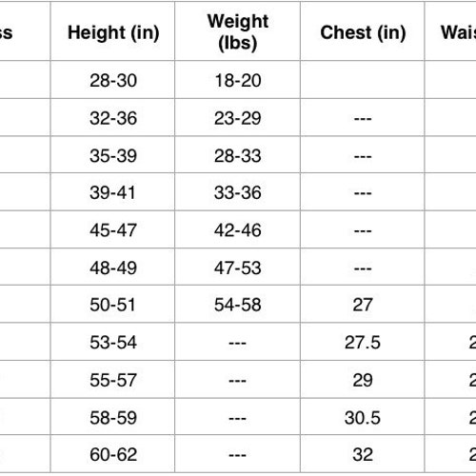Viewport: 476px width, 476px height.
Task: Click the height cell 35-39
Action: [x=113, y=155]
